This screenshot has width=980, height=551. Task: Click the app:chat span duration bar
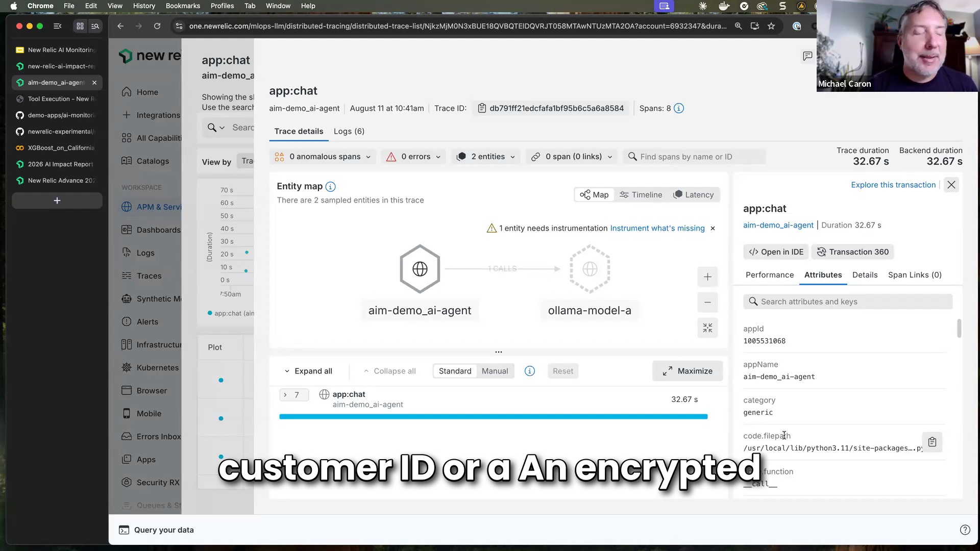click(493, 417)
